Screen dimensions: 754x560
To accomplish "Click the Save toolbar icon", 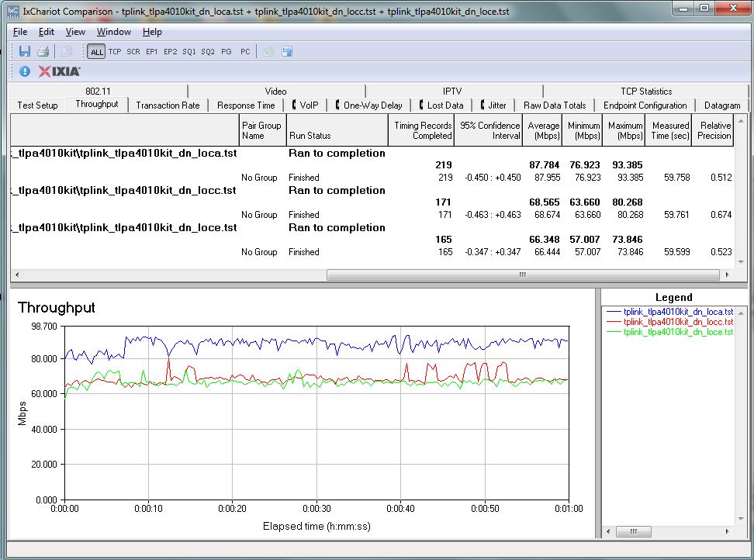I will click(25, 51).
